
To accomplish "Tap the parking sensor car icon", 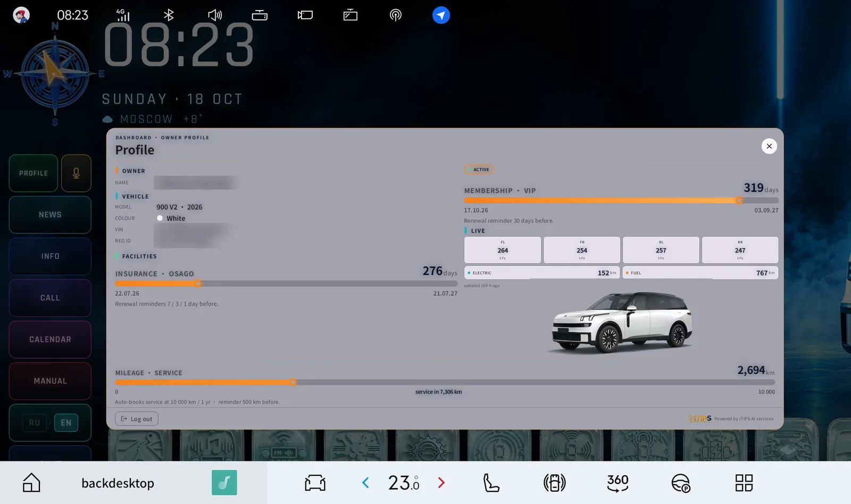I will pyautogui.click(x=554, y=483).
